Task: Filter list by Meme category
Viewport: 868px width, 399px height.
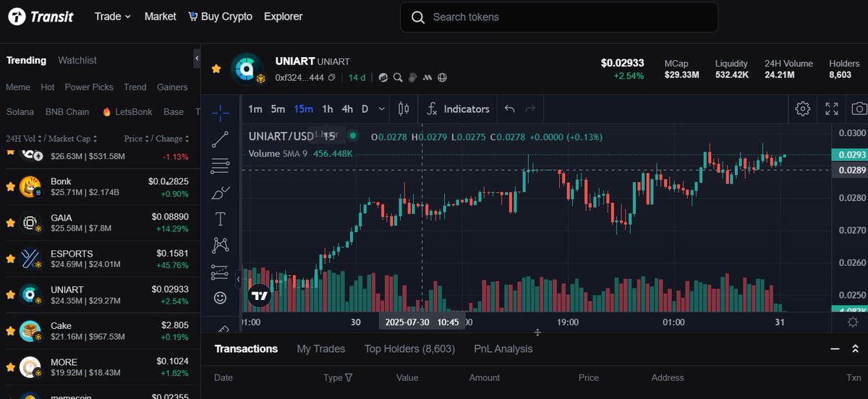Action: coord(18,87)
